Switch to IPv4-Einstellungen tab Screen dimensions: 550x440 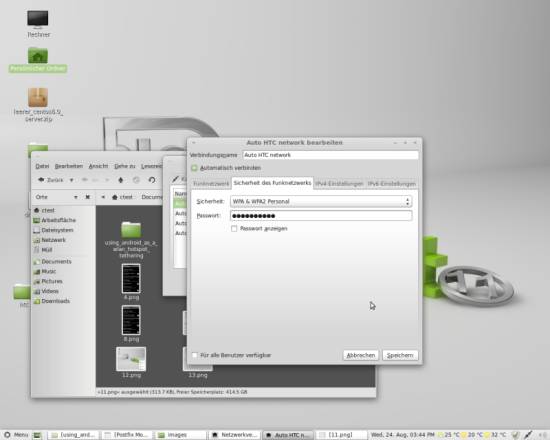(339, 184)
